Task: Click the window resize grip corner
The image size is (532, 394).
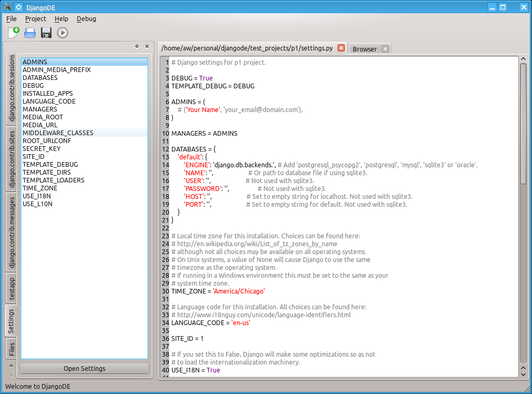Action: 528,389
